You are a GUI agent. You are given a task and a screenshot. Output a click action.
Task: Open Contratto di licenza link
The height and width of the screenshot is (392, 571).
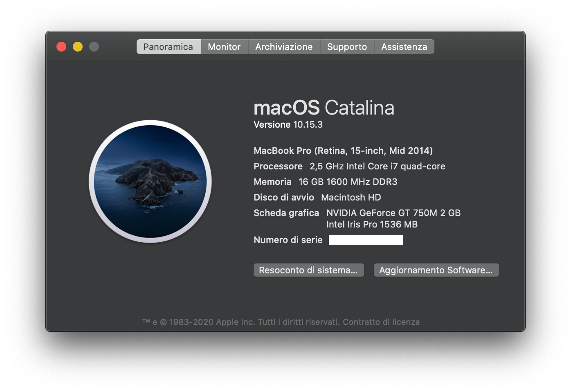tap(381, 322)
